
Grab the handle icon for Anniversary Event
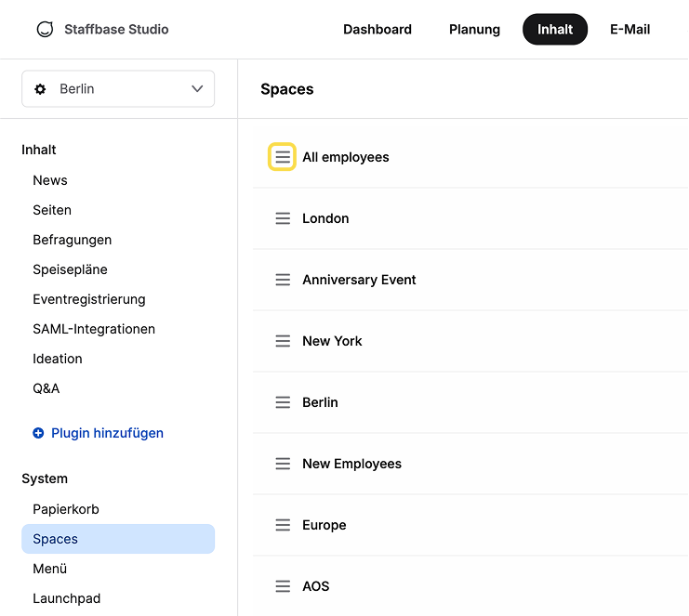tap(283, 281)
